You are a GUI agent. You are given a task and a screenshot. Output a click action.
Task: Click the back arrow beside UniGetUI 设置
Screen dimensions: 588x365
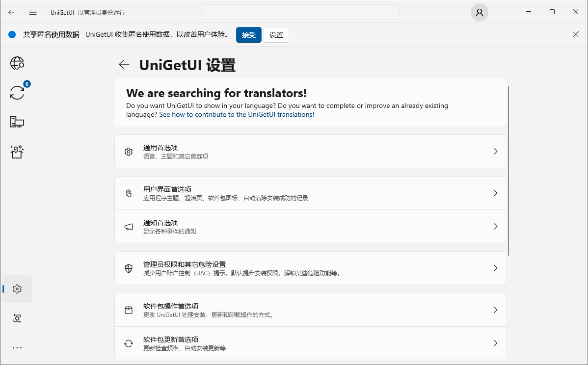124,64
